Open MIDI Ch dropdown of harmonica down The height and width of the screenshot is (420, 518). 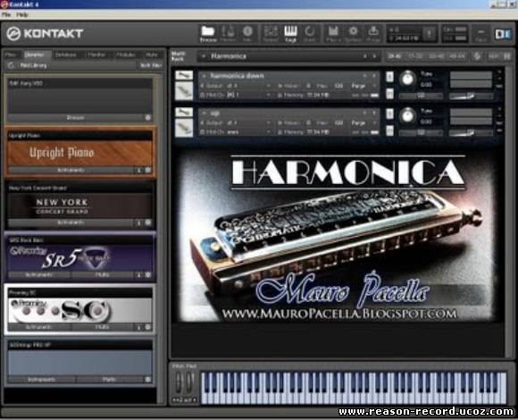point(269,95)
